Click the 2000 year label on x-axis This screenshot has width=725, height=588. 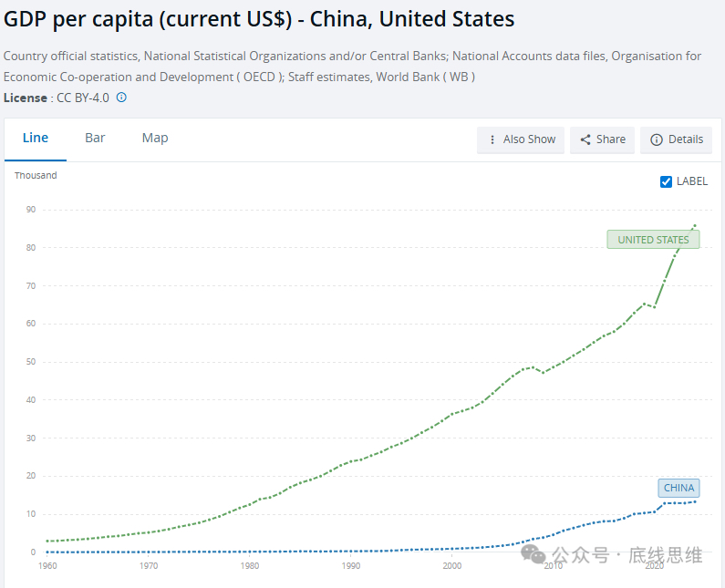coord(451,566)
